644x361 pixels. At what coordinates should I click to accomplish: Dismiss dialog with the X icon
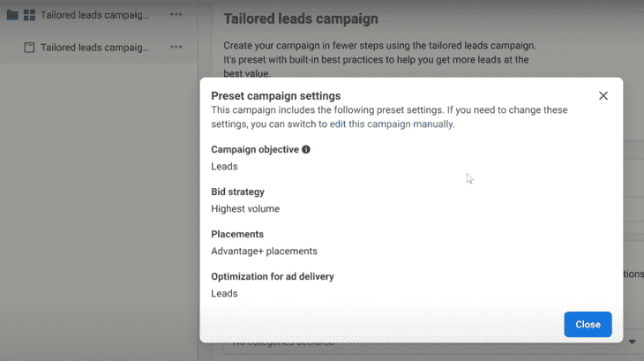[603, 95]
